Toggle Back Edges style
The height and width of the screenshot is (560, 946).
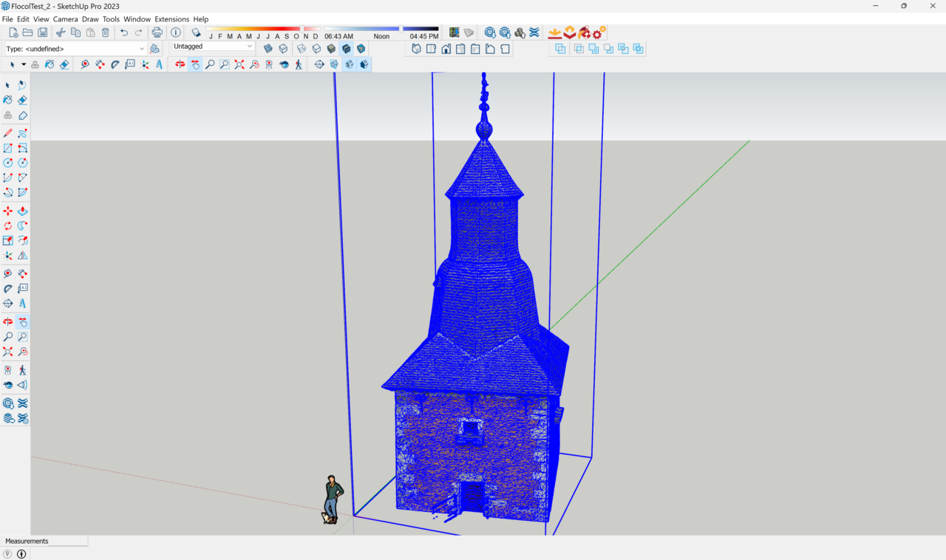coord(283,48)
